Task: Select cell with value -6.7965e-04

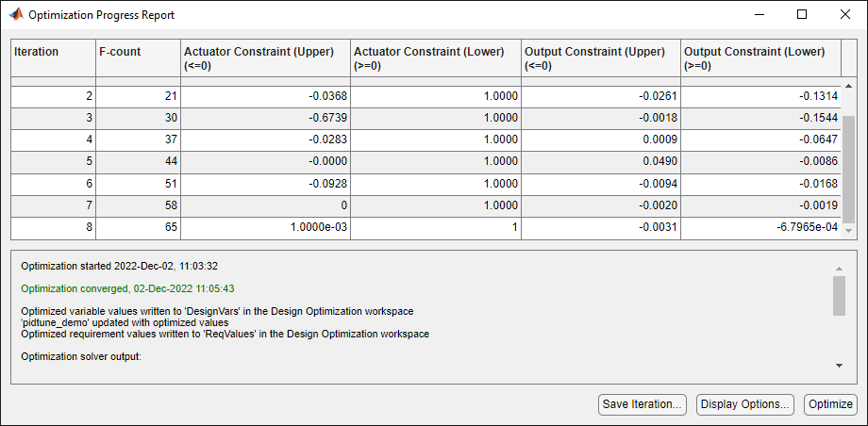Action: [x=761, y=227]
